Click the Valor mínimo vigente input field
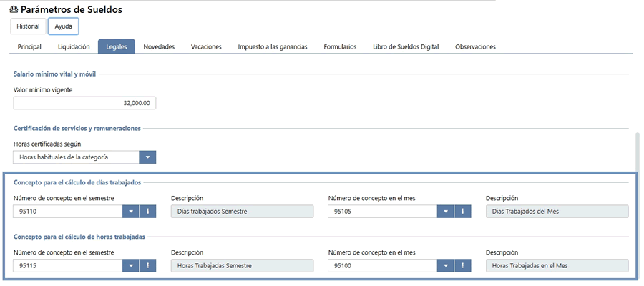Image resolution: width=644 pixels, height=286 pixels. click(x=84, y=104)
